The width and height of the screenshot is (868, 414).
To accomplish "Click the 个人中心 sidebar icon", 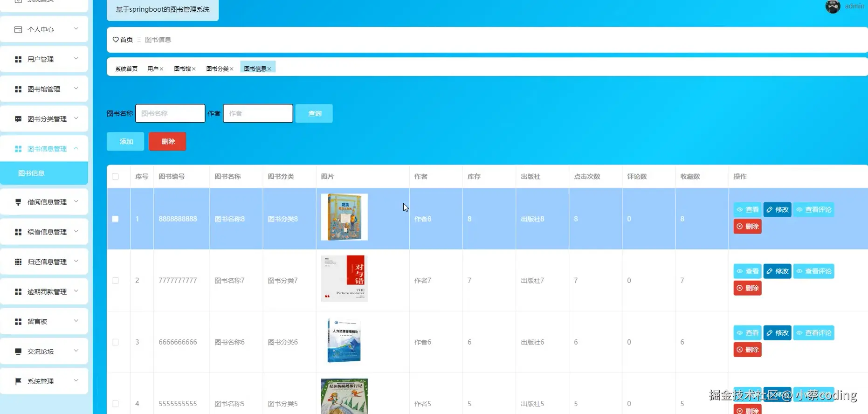I will click(18, 29).
